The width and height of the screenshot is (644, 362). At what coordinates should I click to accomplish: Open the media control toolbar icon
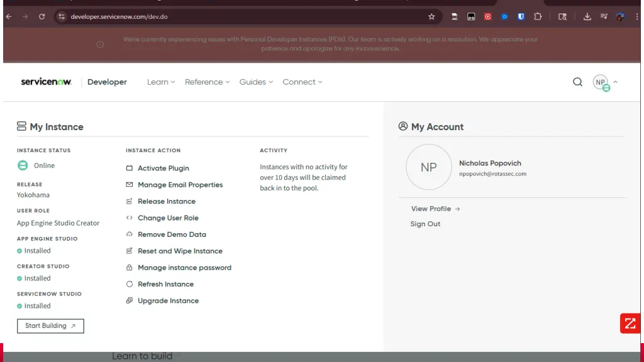coord(604,17)
